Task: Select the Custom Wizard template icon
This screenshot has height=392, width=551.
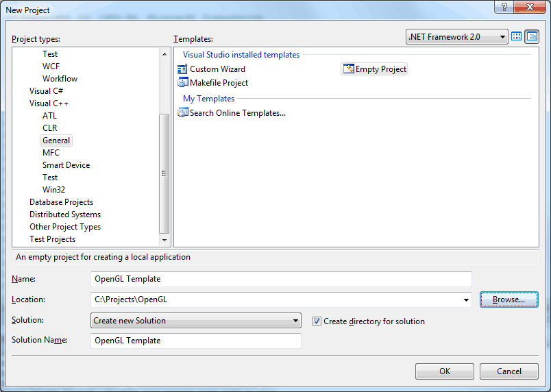Action: (x=182, y=69)
